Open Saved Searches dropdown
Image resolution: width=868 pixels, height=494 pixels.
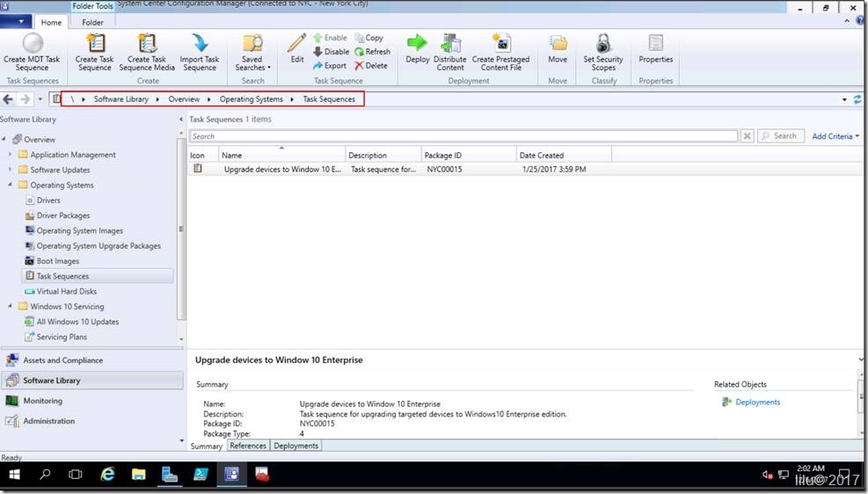(253, 52)
